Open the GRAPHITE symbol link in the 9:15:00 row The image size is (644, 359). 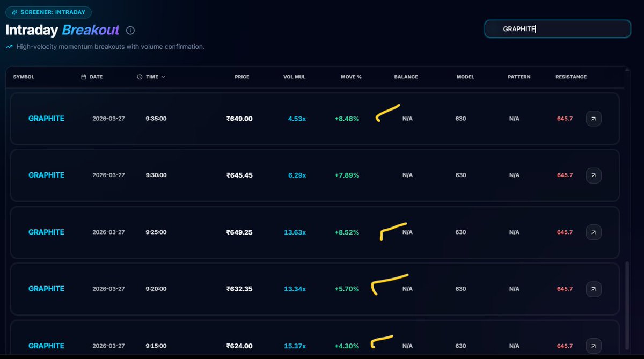[x=46, y=346]
